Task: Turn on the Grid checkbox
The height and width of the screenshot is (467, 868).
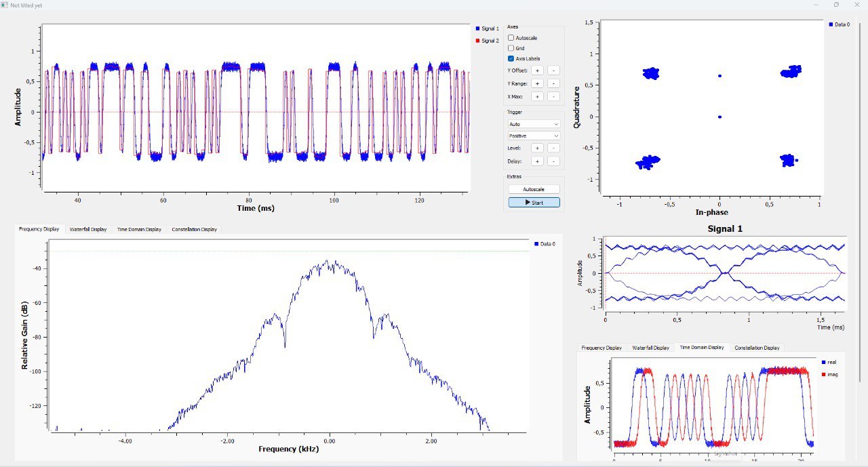Action: pyautogui.click(x=511, y=48)
